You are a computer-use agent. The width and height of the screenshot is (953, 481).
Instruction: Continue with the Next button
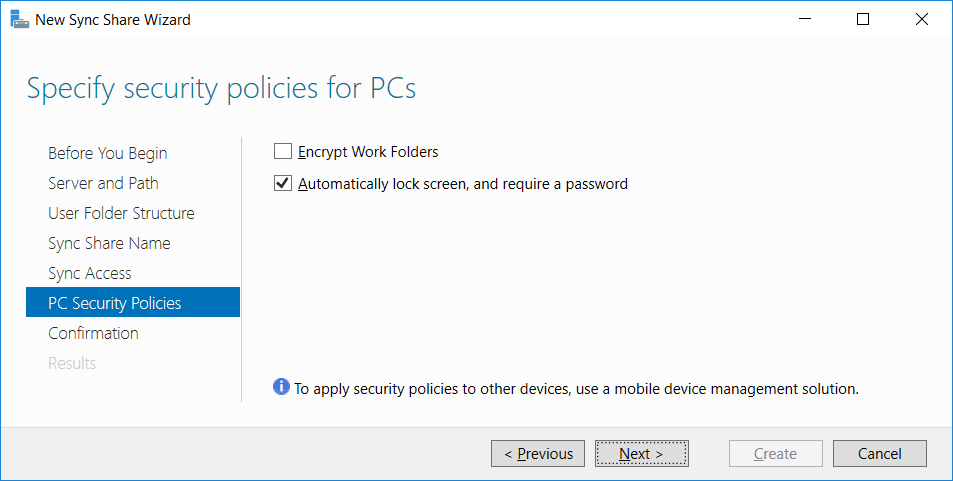(641, 454)
